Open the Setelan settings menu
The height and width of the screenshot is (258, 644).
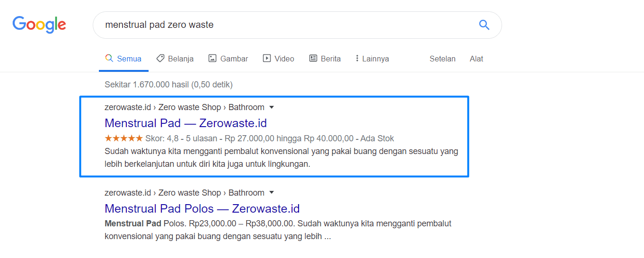(442, 59)
